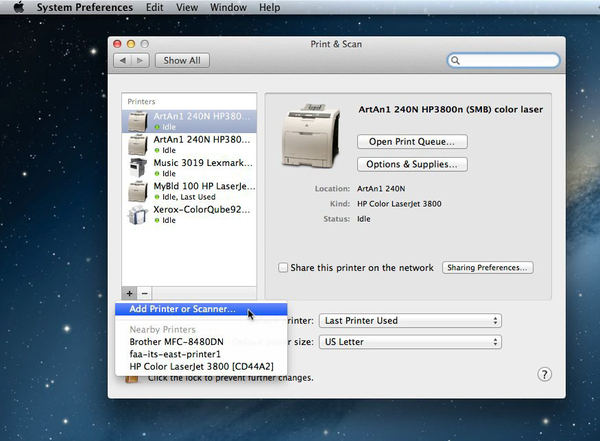600x441 pixels.
Task: Click Sharing Preferences button
Action: [488, 267]
